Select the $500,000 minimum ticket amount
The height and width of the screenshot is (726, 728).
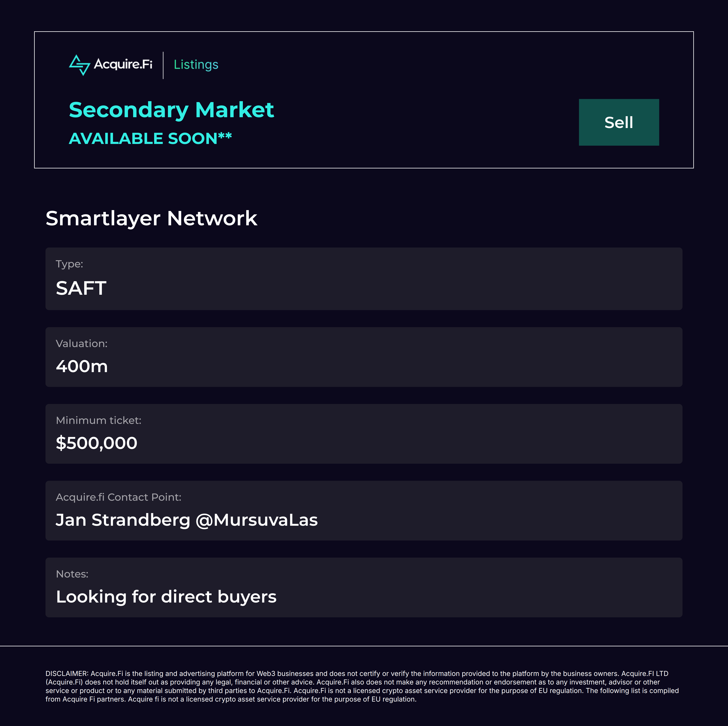tap(96, 443)
